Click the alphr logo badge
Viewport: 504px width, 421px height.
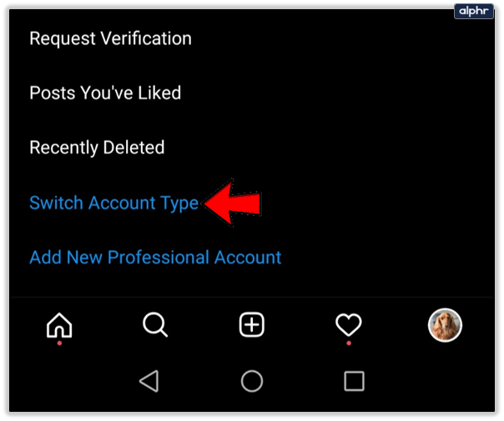[474, 11]
